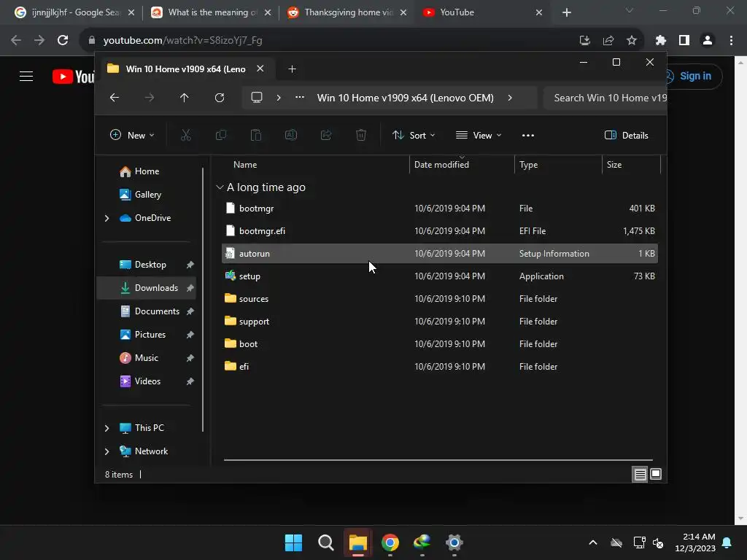Sort by the Date modified column header
Screen dimensions: 747x560
462,165
